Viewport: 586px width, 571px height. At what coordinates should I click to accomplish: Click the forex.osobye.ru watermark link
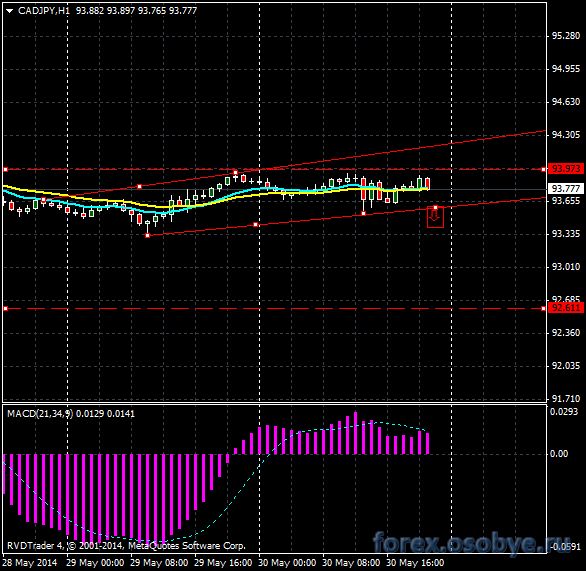coord(472,542)
